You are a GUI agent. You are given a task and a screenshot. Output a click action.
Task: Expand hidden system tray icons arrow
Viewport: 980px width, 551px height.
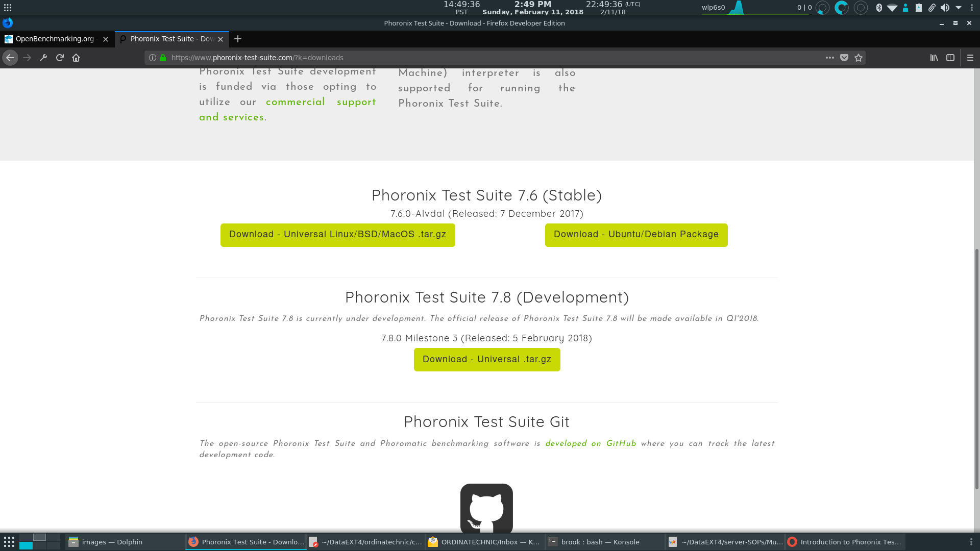[x=959, y=8]
